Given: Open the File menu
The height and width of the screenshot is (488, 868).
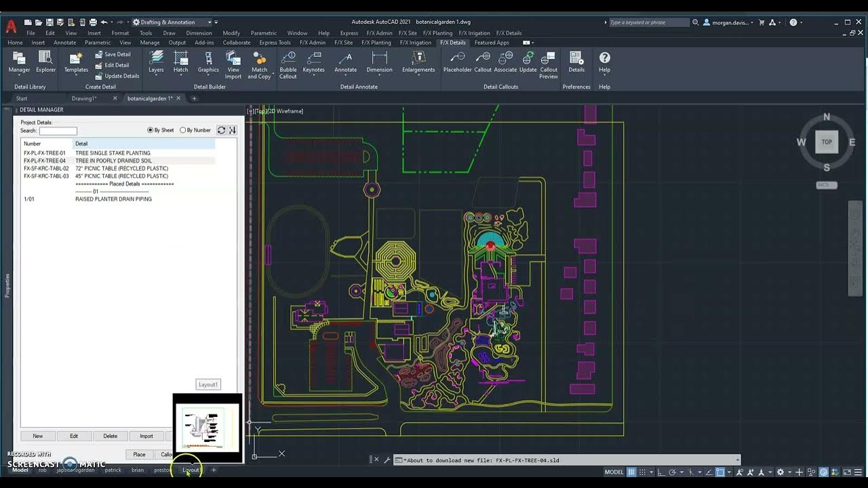Looking at the screenshot, I should pos(31,33).
